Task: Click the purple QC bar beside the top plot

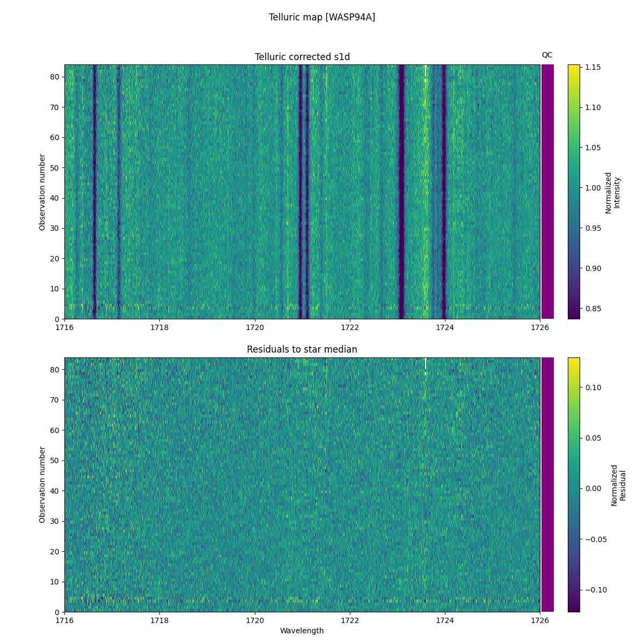Action: 547,192
